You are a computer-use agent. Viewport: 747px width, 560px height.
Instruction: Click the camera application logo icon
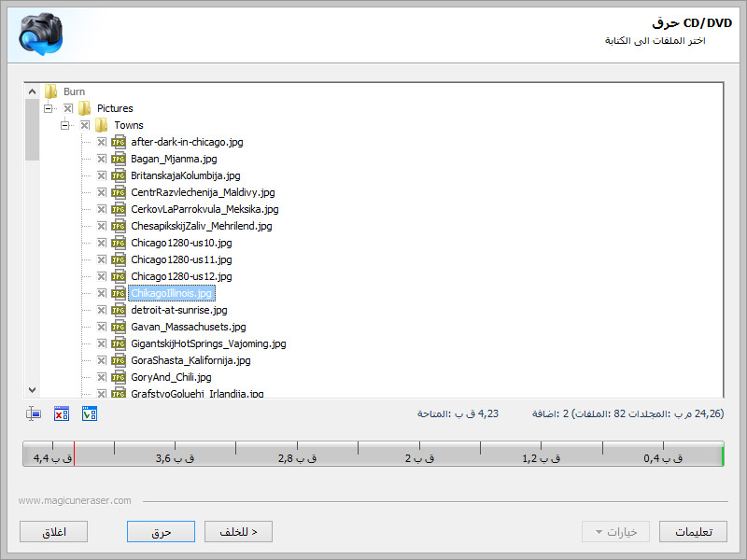pos(41,34)
